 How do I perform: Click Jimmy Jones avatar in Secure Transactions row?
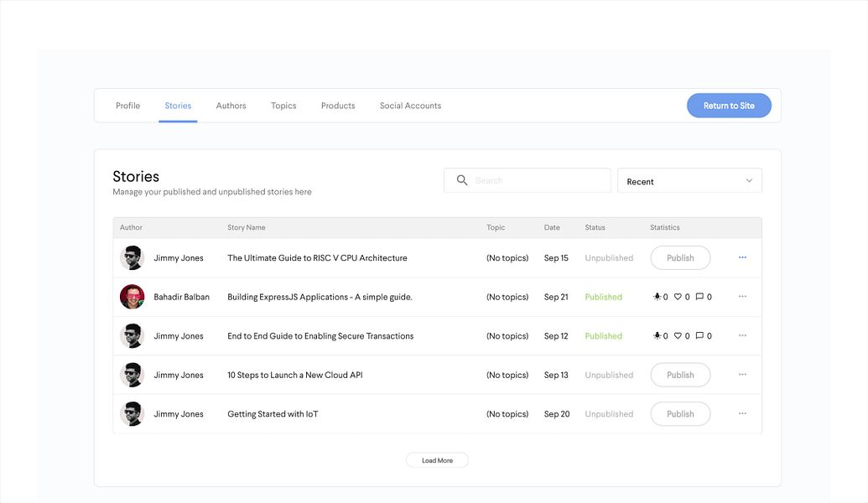point(133,336)
